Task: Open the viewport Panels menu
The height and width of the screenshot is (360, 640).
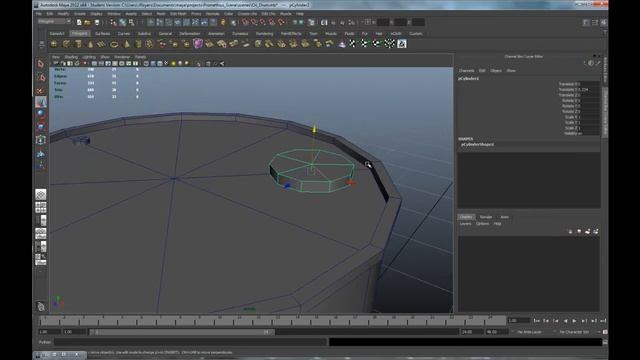Action: pos(140,57)
